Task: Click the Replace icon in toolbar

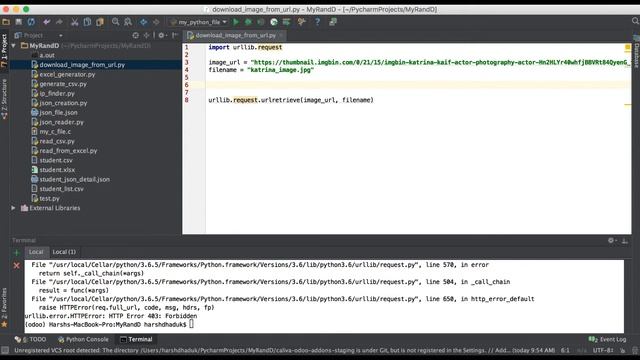Action: click(x=128, y=22)
